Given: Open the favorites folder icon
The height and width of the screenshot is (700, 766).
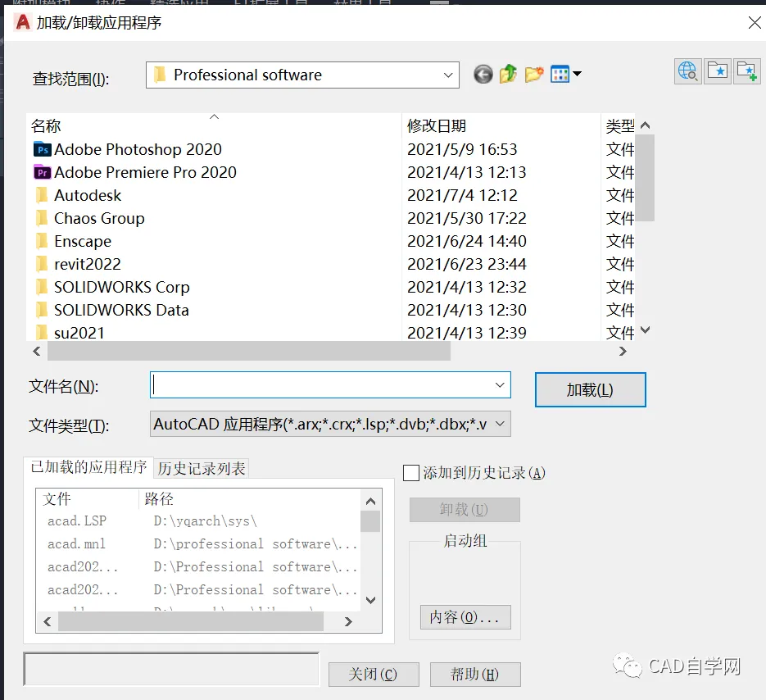Looking at the screenshot, I should coord(718,71).
